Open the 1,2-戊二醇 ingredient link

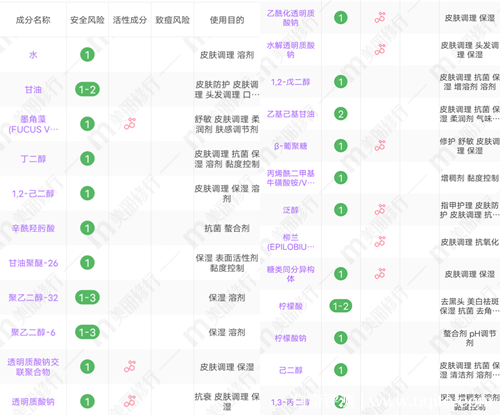click(x=290, y=82)
